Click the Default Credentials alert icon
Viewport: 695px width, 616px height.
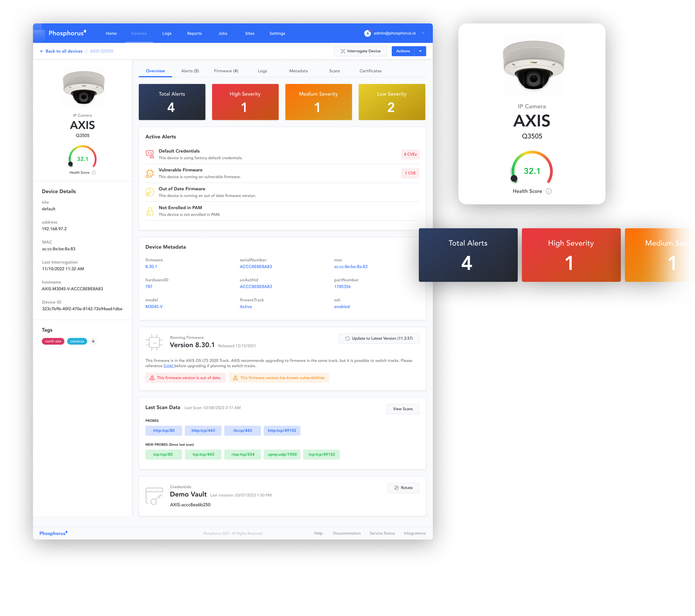pyautogui.click(x=150, y=154)
